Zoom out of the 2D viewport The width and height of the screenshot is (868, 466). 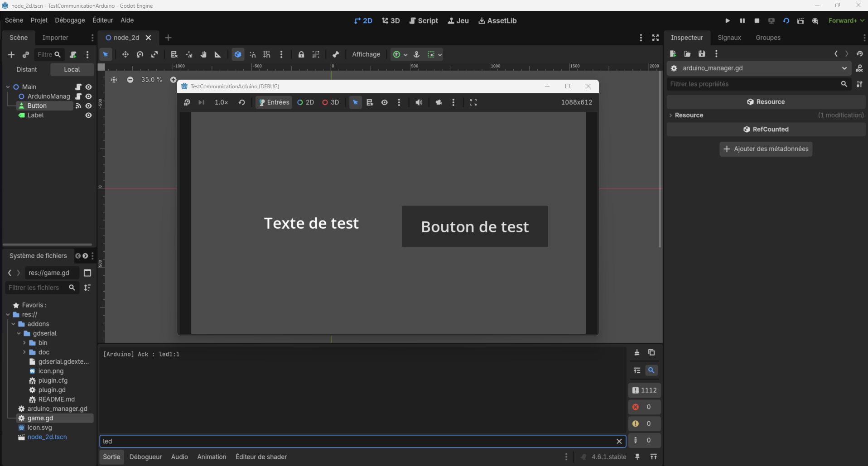tap(130, 80)
